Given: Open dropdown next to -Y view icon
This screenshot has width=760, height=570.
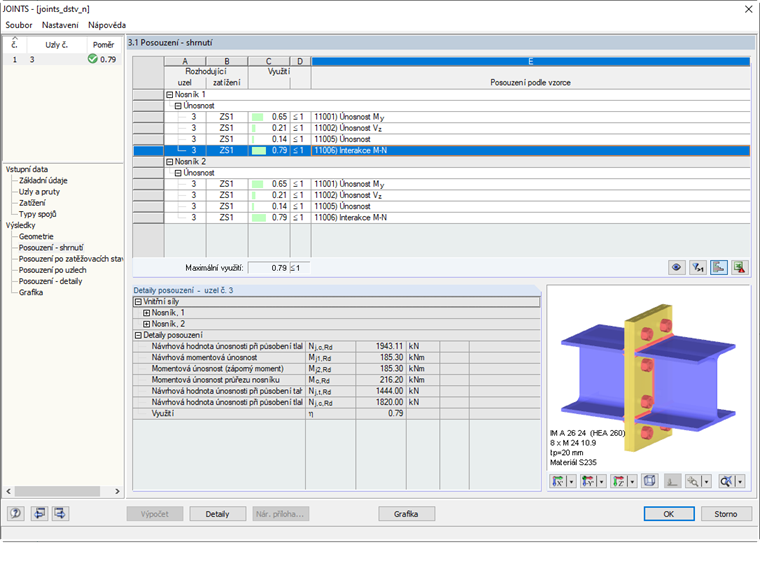Looking at the screenshot, I should pyautogui.click(x=602, y=481).
